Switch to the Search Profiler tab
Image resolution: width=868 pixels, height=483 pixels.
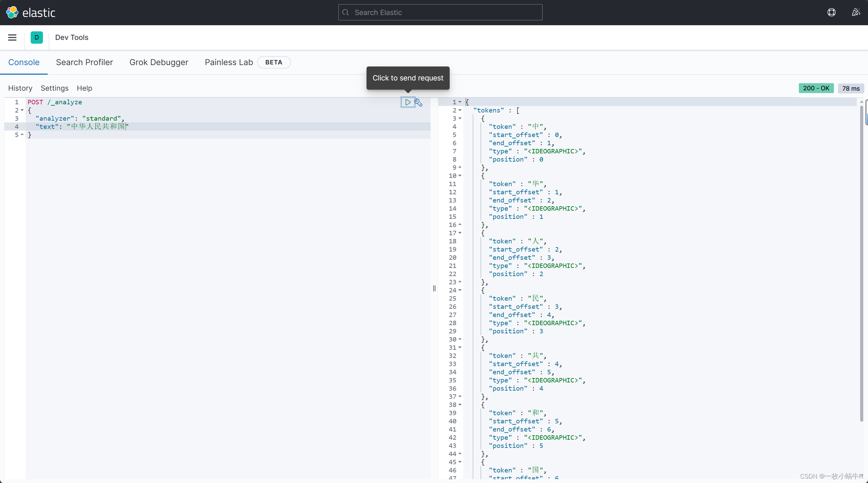(84, 62)
